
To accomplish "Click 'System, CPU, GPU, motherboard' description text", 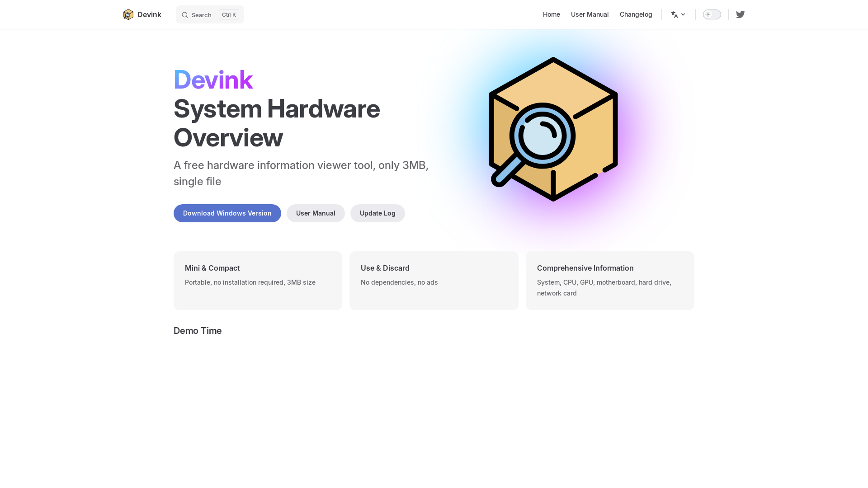I will point(604,288).
